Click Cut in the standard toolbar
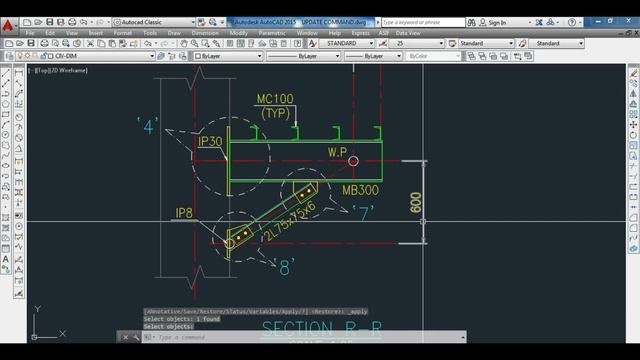Viewport: 640px width, 360px height. click(x=90, y=43)
